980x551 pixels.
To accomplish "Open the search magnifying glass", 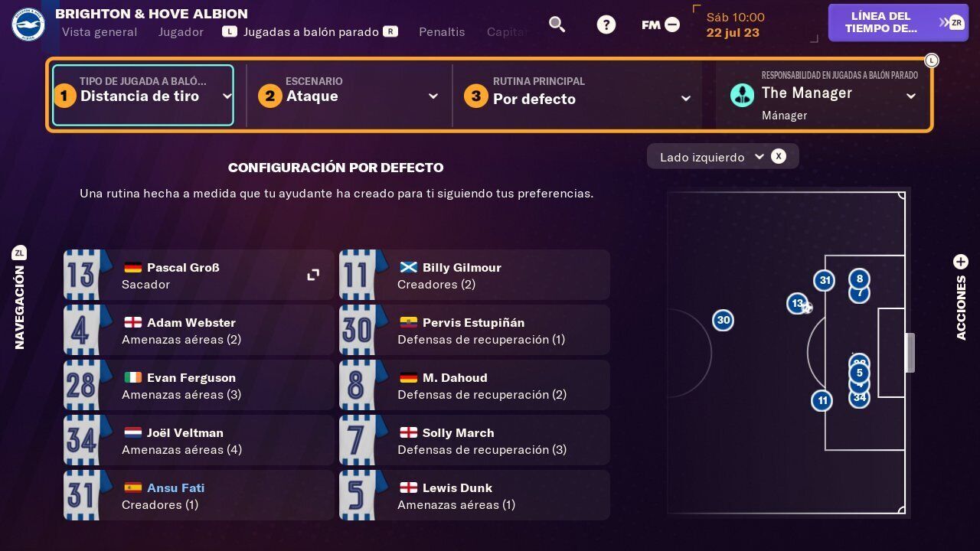I will click(x=557, y=24).
